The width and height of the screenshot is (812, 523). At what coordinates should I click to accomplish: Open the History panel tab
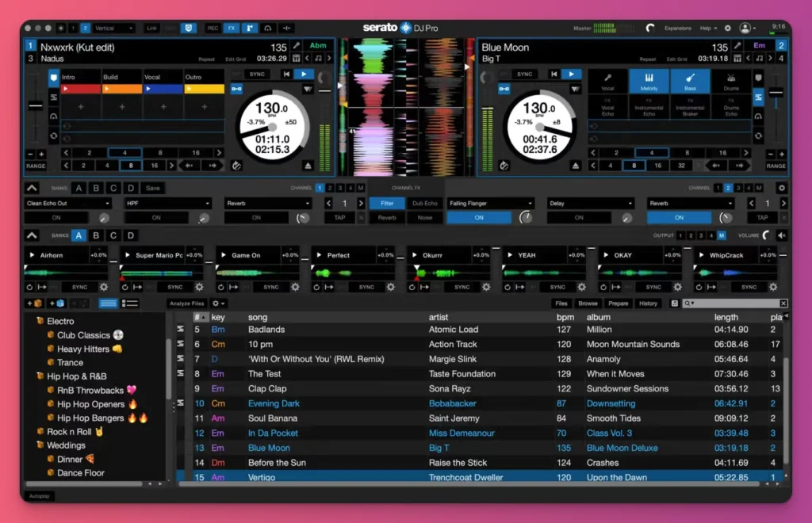[648, 303]
